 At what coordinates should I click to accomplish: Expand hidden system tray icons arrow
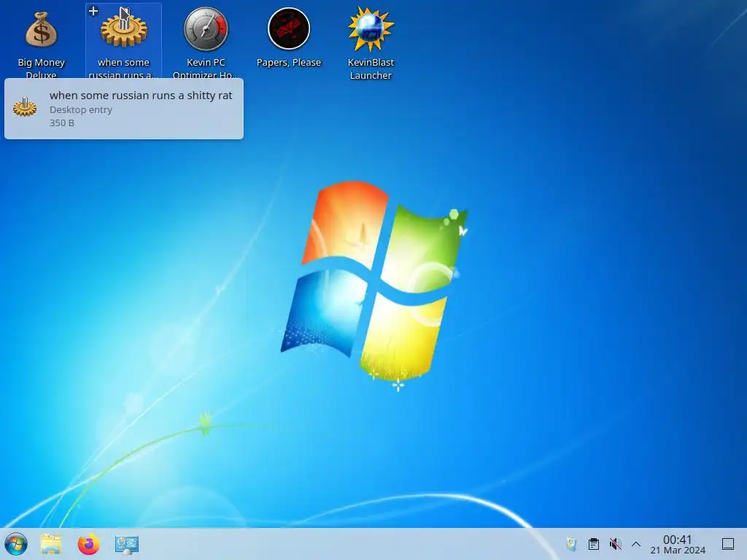636,544
